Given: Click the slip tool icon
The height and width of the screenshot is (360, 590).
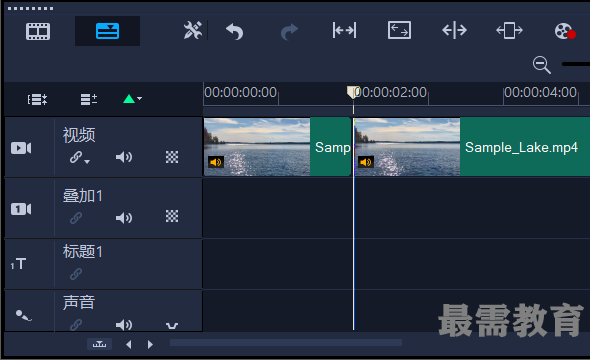Looking at the screenshot, I should [344, 30].
